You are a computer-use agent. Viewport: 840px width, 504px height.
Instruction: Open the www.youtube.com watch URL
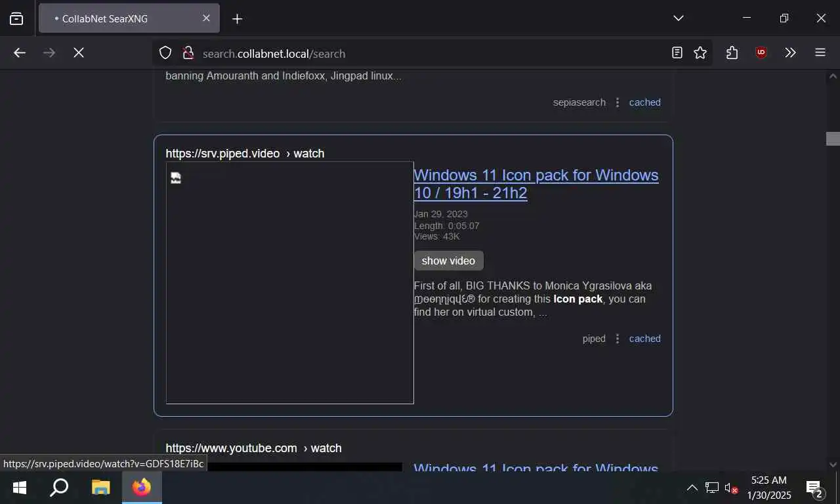click(x=253, y=448)
